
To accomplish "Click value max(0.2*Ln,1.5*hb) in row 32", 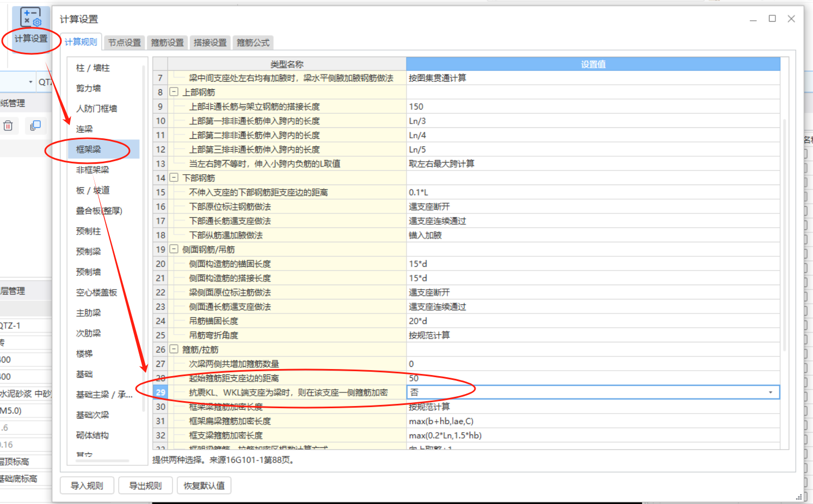I will tap(593, 435).
